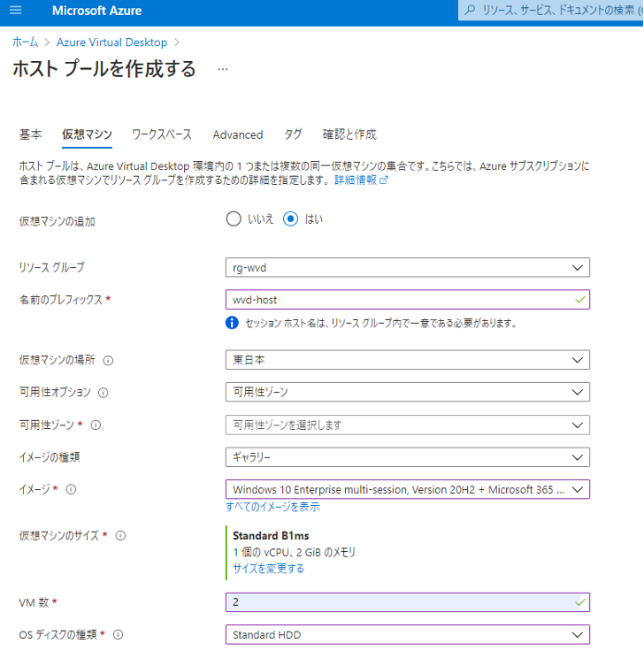
Task: Open the 仮想マシンの場所 dropdown showing 東日本
Action: 407,359
